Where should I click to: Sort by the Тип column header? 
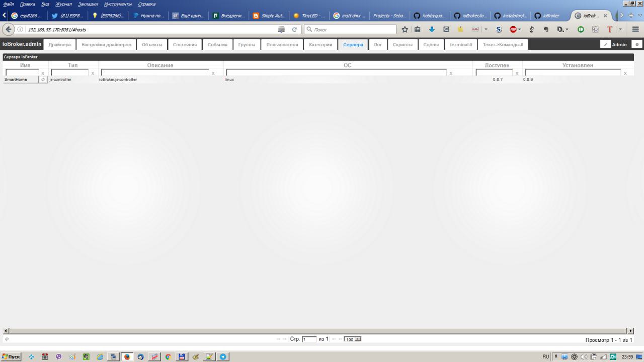point(73,65)
